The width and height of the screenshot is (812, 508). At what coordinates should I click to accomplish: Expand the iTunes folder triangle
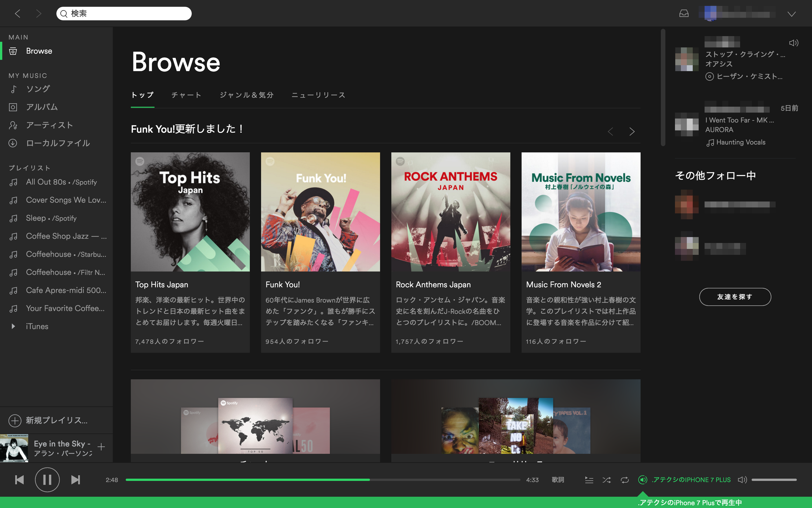coord(13,326)
